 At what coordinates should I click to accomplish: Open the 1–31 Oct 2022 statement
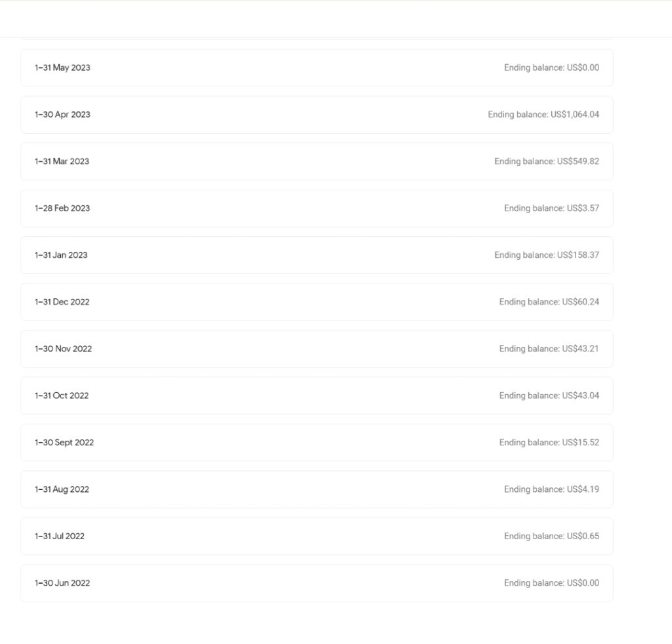[x=62, y=395]
